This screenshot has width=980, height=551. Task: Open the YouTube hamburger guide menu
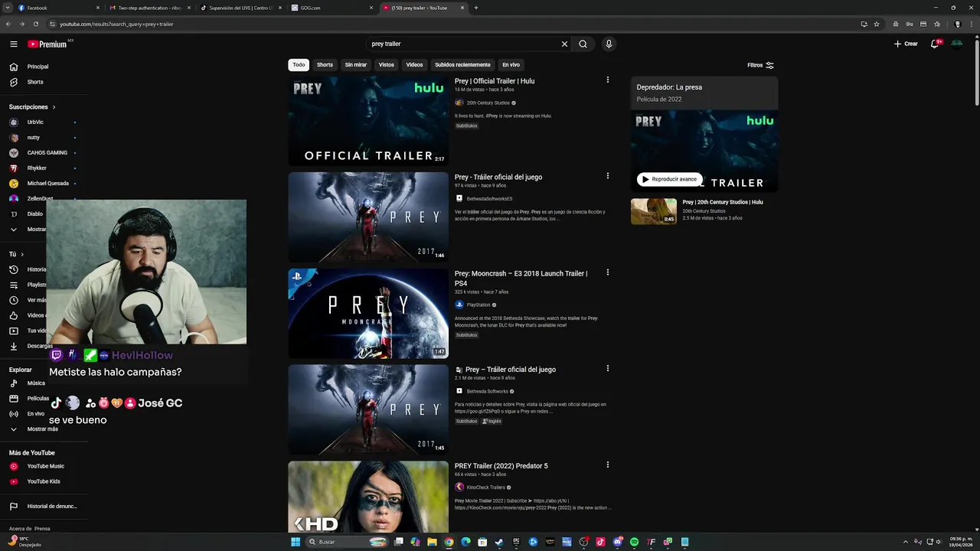click(x=13, y=44)
